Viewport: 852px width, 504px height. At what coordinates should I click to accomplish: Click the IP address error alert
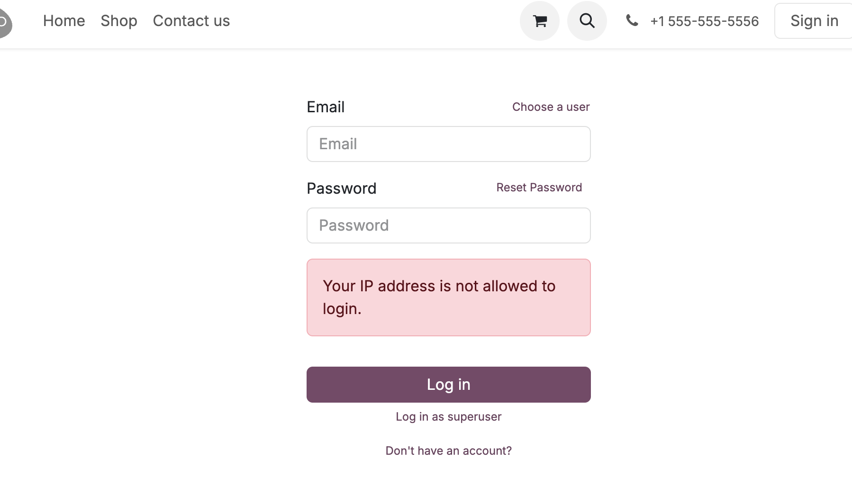pos(448,297)
